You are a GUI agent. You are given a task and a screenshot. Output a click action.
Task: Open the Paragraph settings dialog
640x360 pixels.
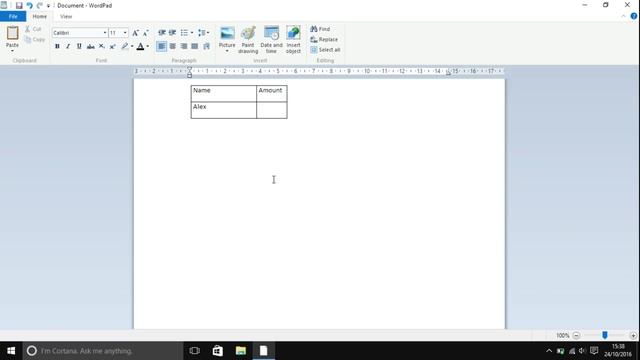pyautogui.click(x=207, y=47)
